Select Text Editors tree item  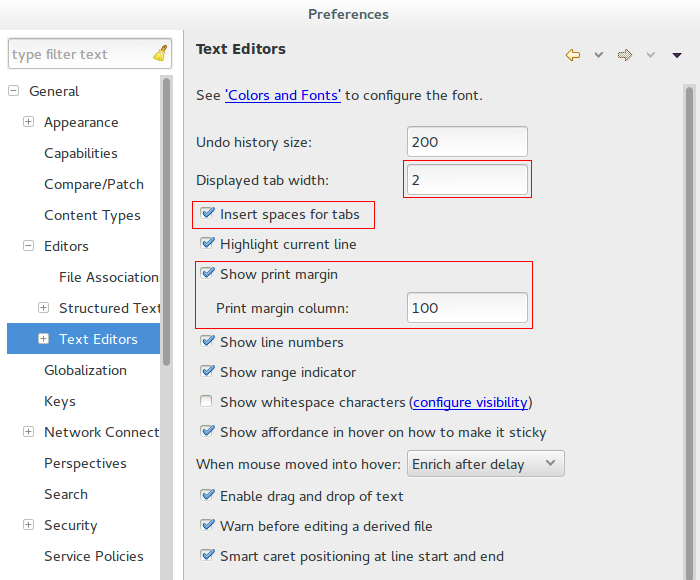coord(98,339)
